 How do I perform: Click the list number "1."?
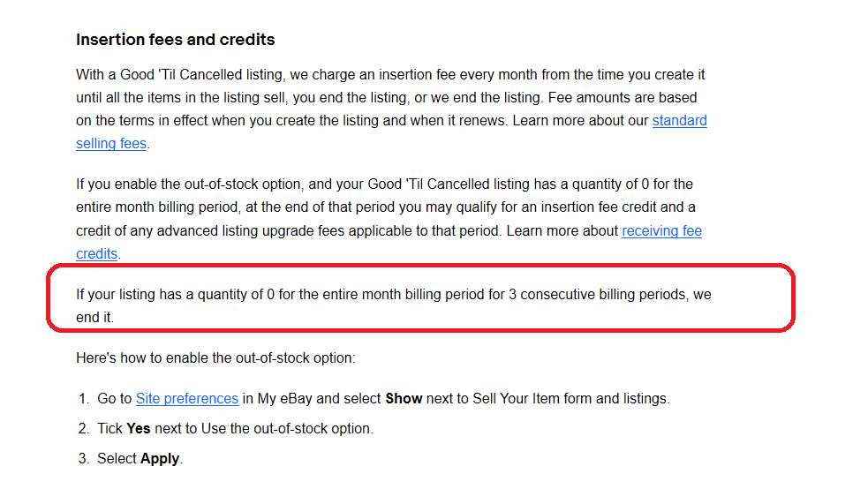click(84, 398)
